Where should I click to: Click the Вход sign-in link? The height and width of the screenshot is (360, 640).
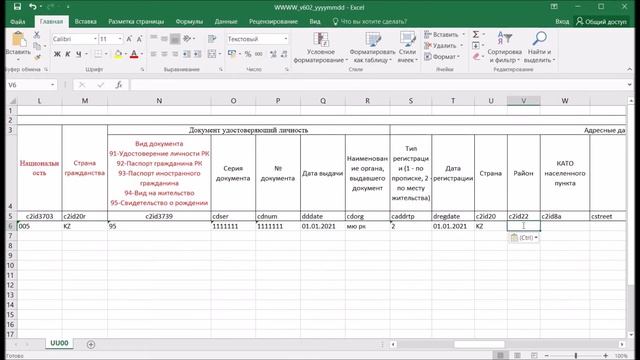coord(562,22)
